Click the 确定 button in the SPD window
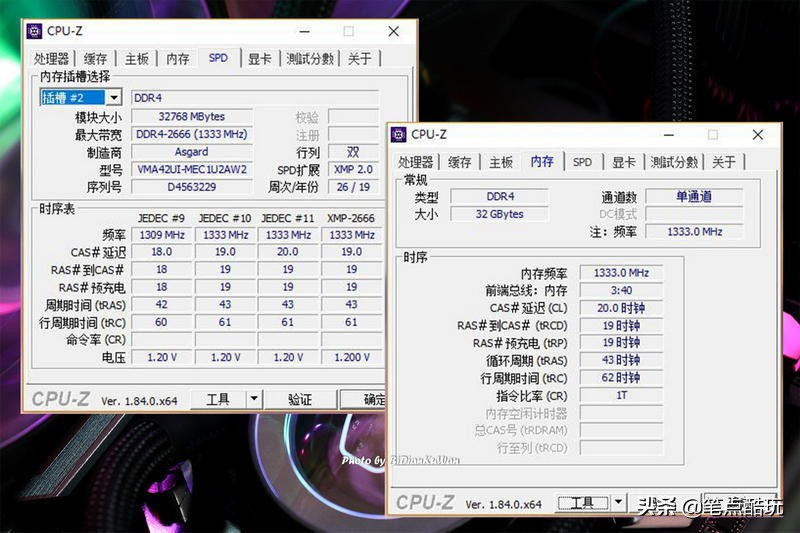800x533 pixels. coord(363,399)
